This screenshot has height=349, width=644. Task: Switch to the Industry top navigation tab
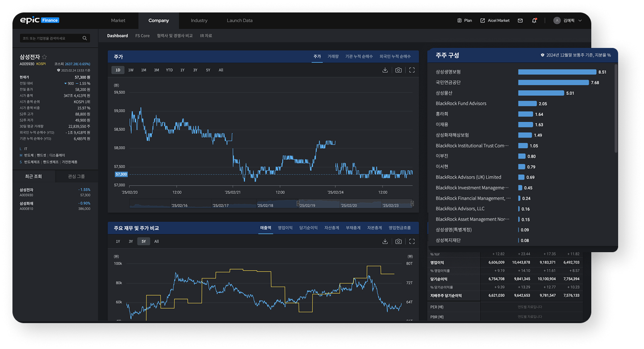(199, 21)
